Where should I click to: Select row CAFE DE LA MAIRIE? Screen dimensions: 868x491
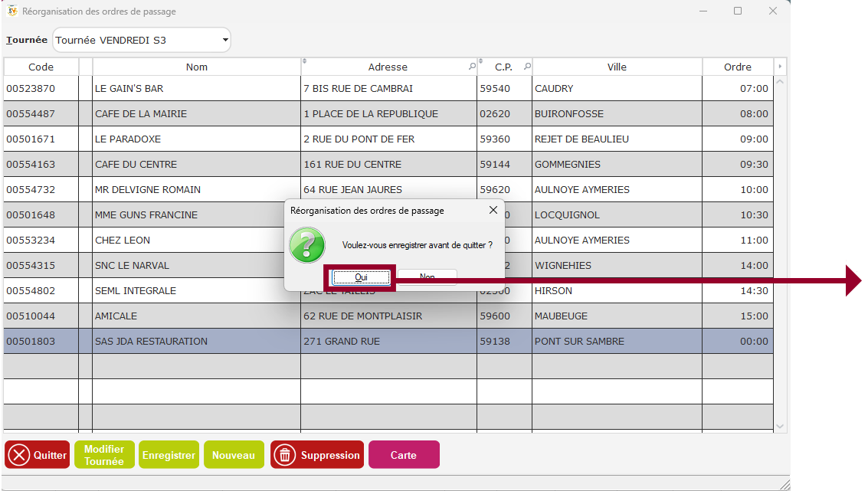click(x=388, y=113)
